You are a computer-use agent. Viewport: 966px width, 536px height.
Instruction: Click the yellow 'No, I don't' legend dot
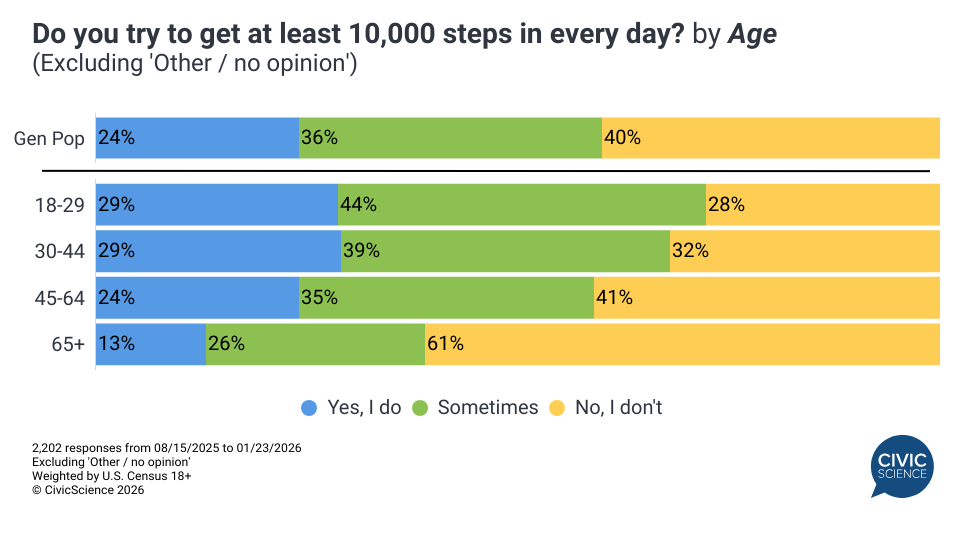pos(557,408)
